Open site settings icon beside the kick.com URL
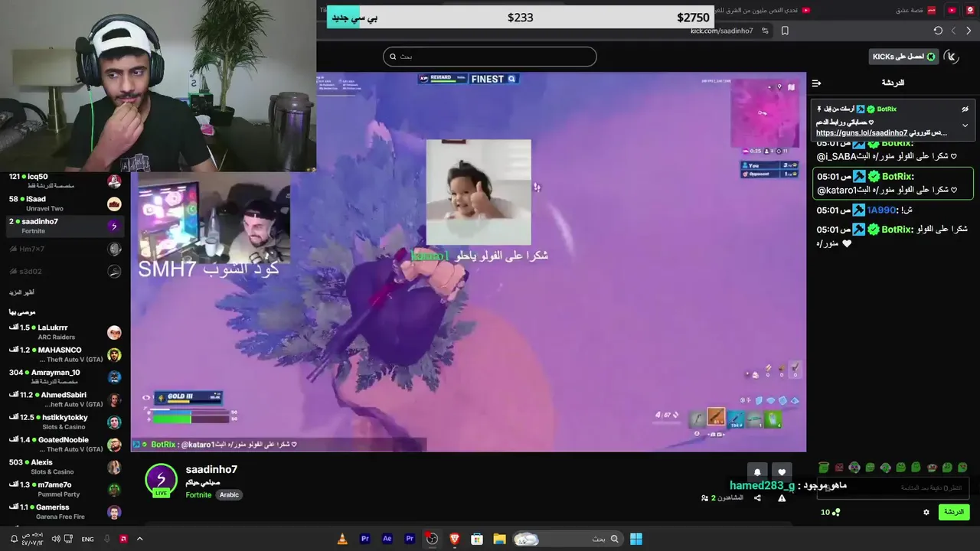The height and width of the screenshot is (551, 980). pos(764,31)
